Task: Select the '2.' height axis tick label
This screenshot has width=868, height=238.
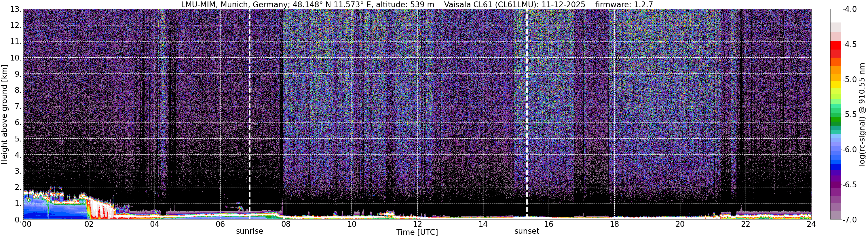Action: 18,187
